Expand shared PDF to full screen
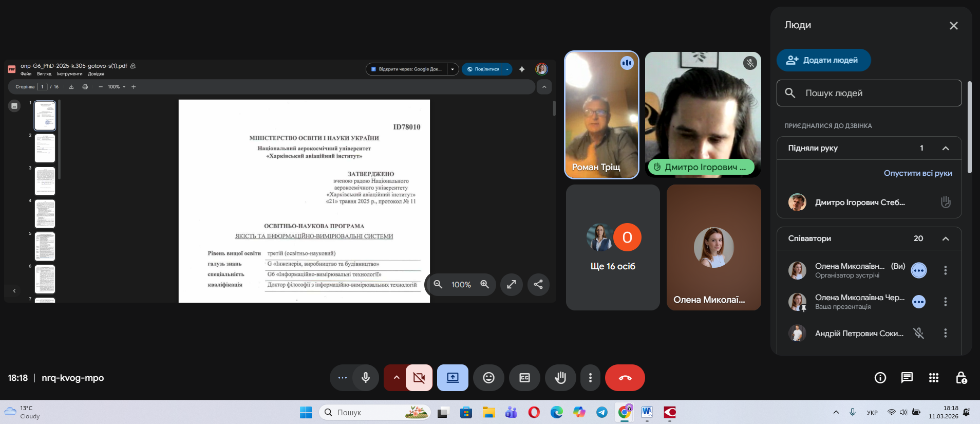The height and width of the screenshot is (424, 980). [511, 284]
